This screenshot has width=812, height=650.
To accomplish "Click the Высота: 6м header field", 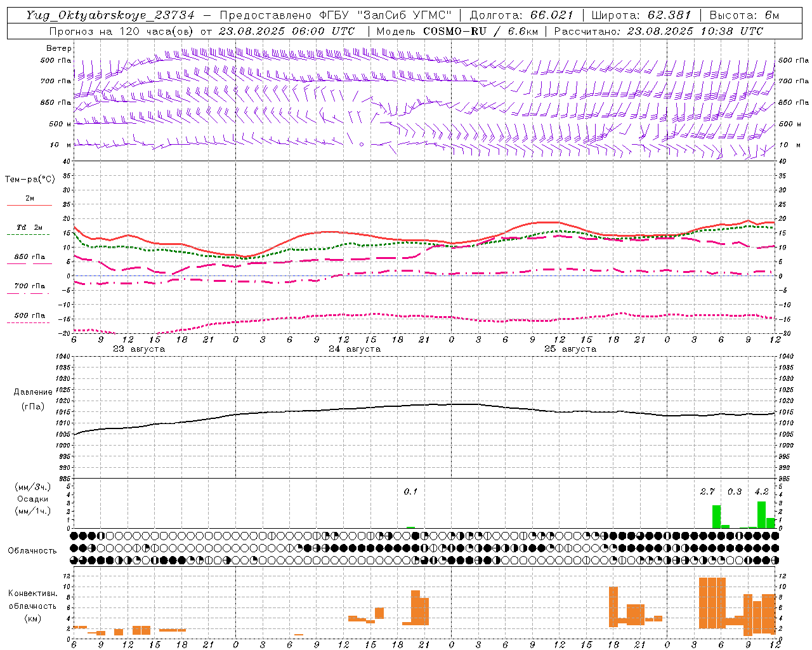I will [744, 15].
